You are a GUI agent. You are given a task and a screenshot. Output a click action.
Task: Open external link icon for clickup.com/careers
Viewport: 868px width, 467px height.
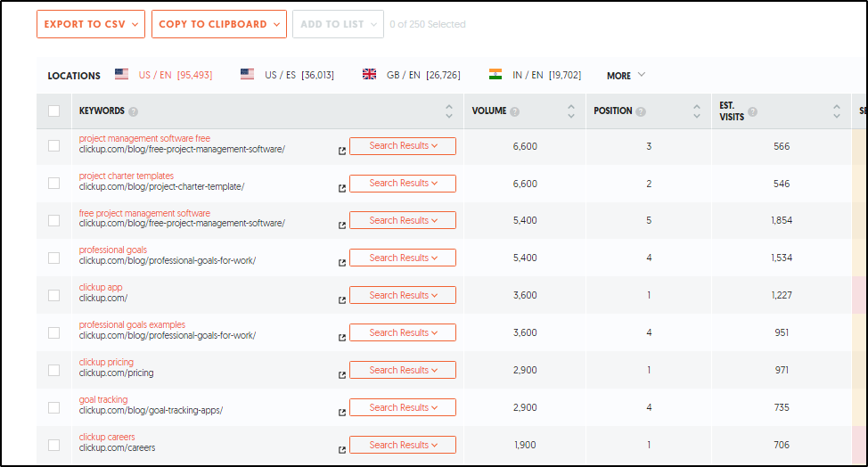pyautogui.click(x=342, y=450)
